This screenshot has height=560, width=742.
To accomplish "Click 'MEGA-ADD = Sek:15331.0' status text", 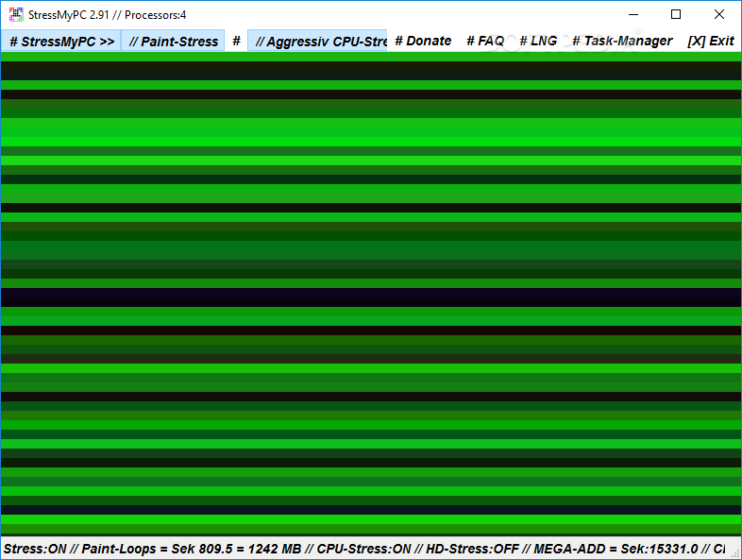I will (616, 549).
